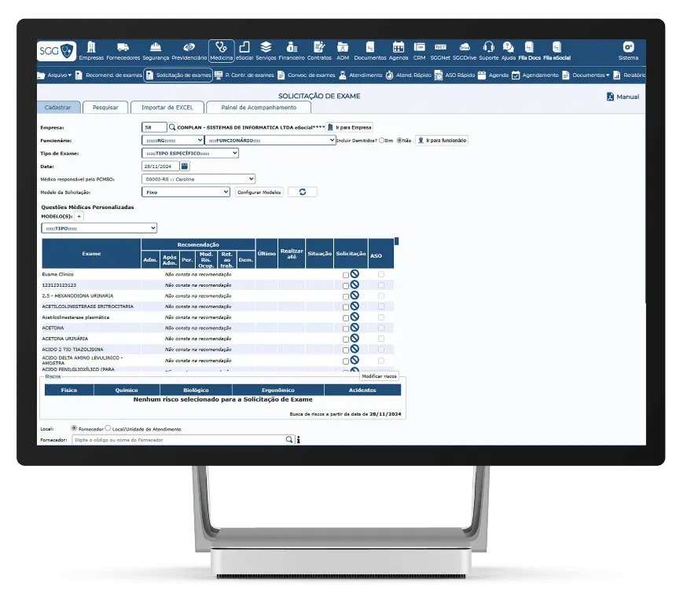Open the CRM module
The height and width of the screenshot is (616, 687).
point(419,51)
